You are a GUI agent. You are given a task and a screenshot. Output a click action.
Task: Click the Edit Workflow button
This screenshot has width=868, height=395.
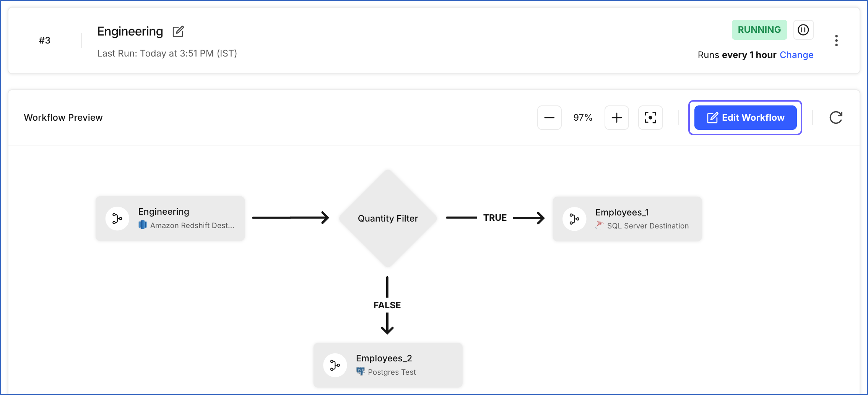coord(745,117)
